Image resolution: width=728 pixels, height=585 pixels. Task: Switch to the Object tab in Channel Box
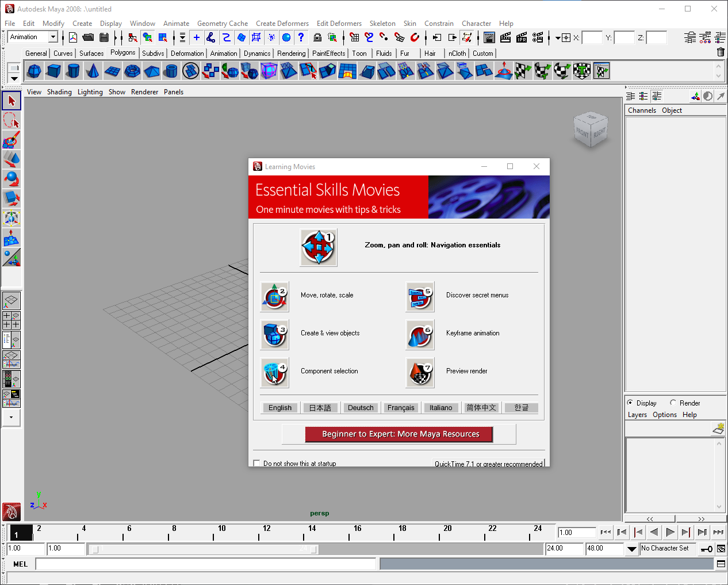click(x=672, y=110)
